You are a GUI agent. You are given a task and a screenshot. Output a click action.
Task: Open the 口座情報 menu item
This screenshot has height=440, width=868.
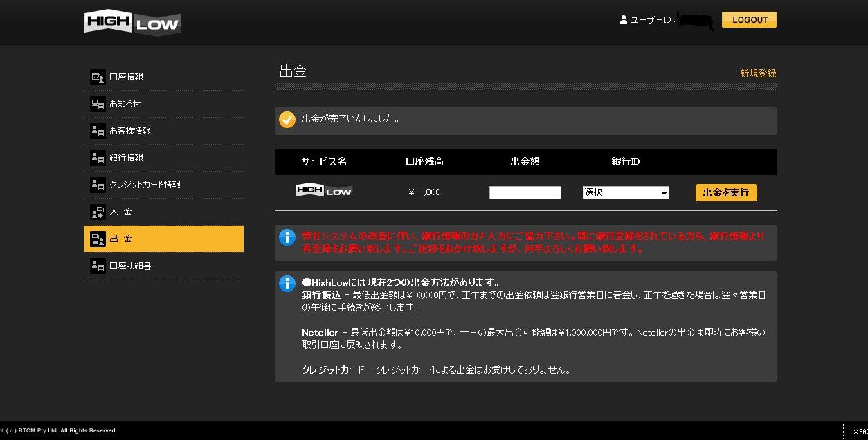click(164, 77)
